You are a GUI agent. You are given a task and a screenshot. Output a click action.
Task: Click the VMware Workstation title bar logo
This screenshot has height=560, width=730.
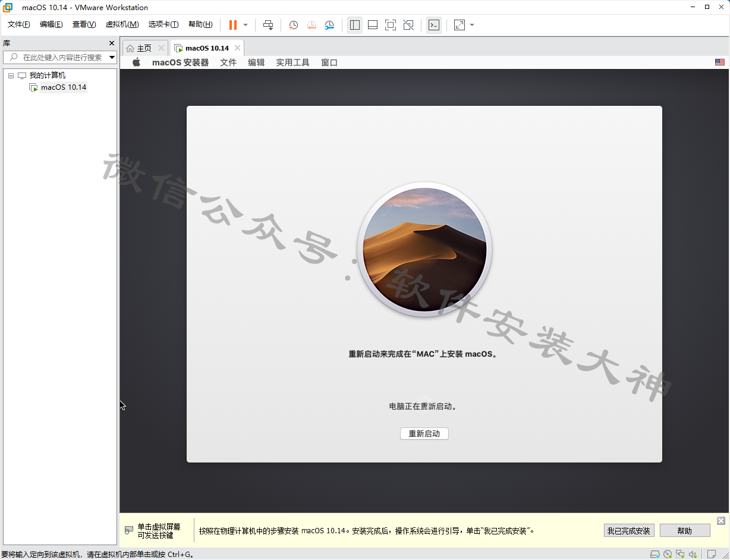[x=8, y=7]
